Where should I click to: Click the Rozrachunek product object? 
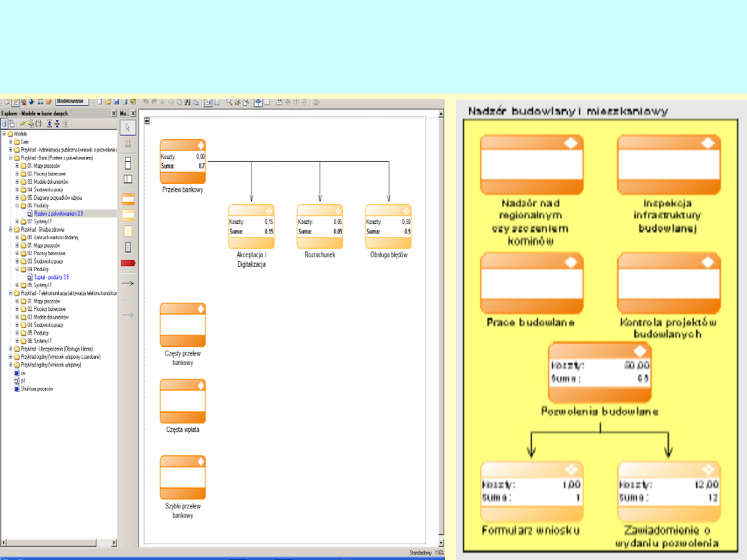320,226
